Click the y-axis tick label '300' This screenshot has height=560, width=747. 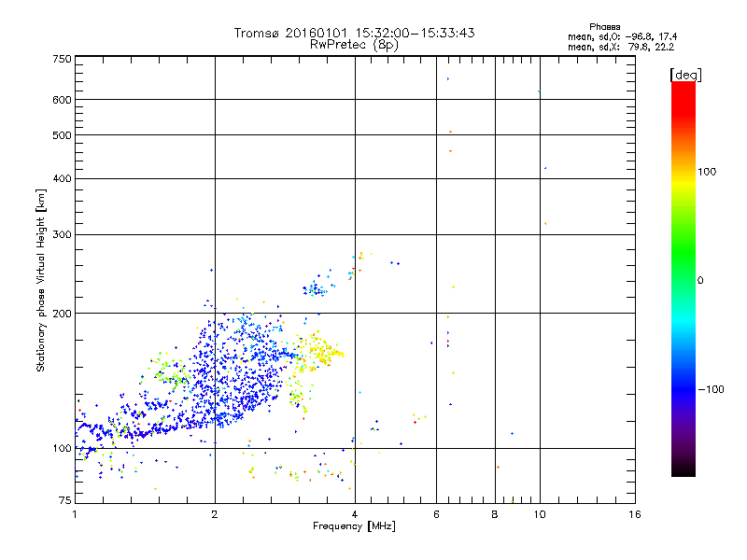pos(63,235)
